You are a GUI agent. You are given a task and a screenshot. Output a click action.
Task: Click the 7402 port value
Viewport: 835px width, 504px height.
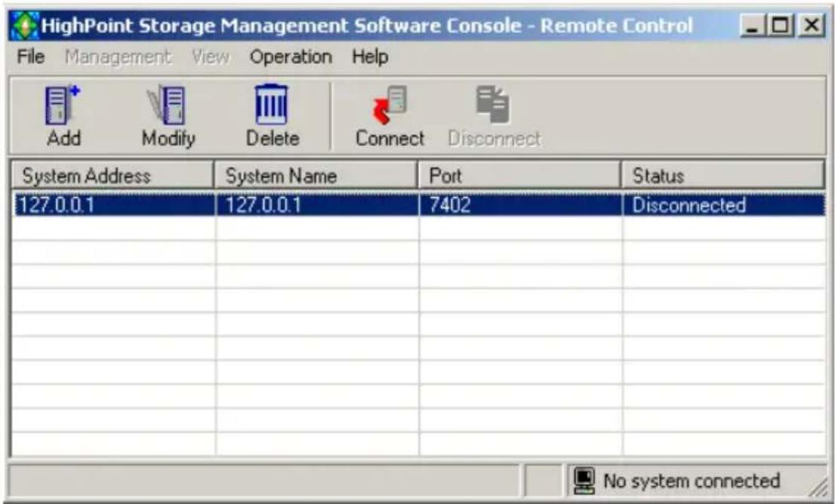(x=450, y=205)
